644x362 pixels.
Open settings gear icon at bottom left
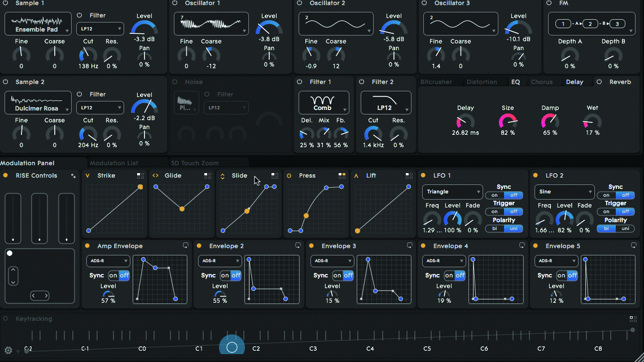pyautogui.click(x=8, y=350)
